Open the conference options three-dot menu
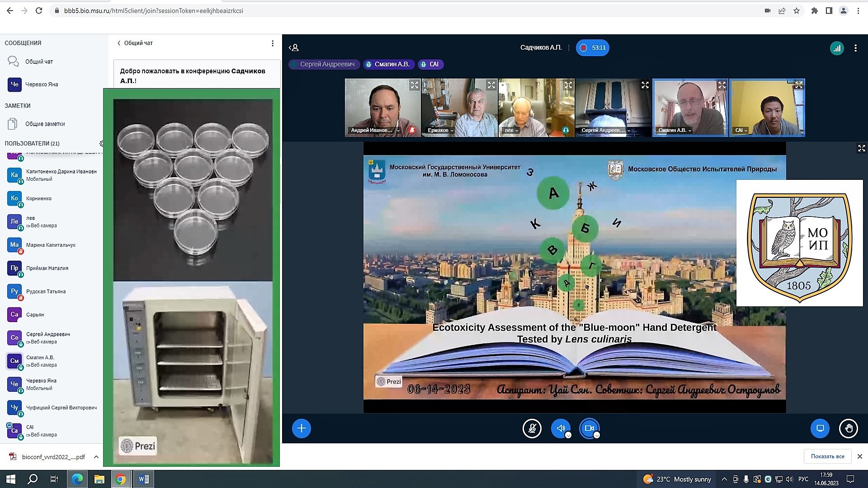868x488 pixels. [x=855, y=48]
